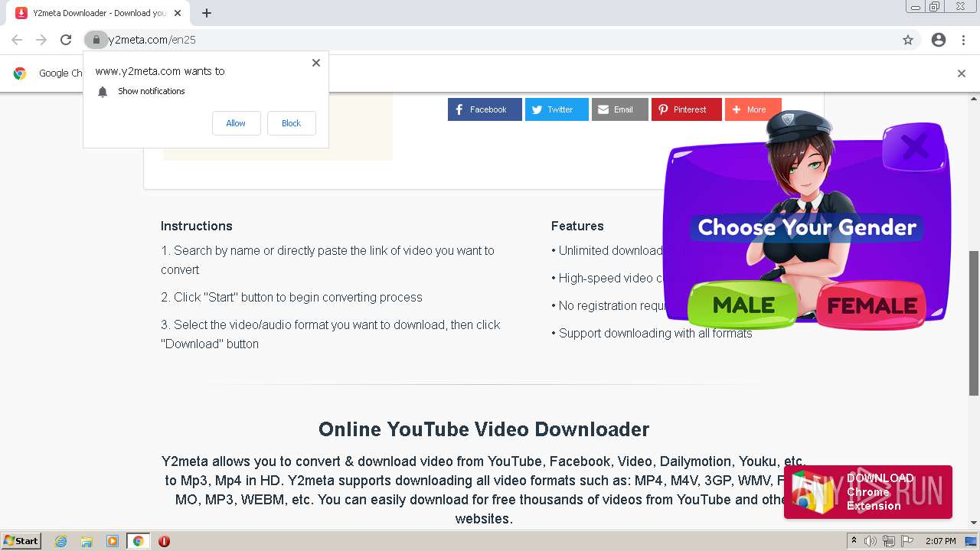980x551 pixels.
Task: Share on Twitter
Action: coord(557,109)
